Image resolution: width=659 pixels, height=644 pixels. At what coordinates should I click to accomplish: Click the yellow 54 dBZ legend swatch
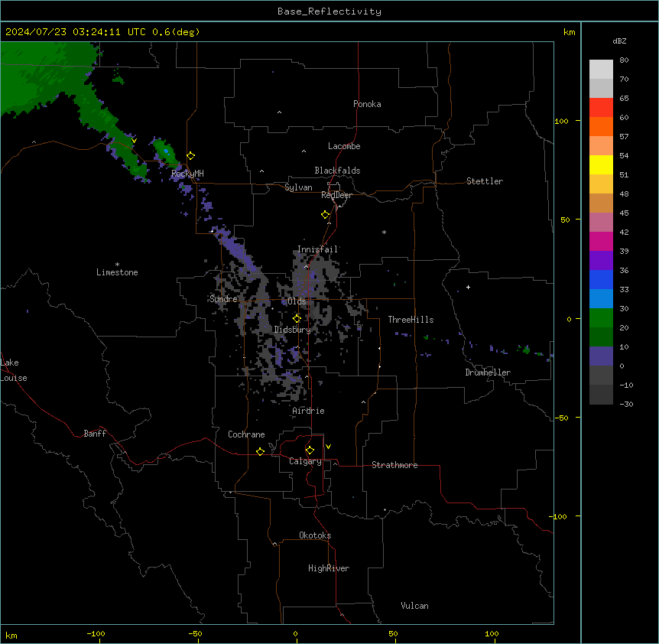point(601,164)
